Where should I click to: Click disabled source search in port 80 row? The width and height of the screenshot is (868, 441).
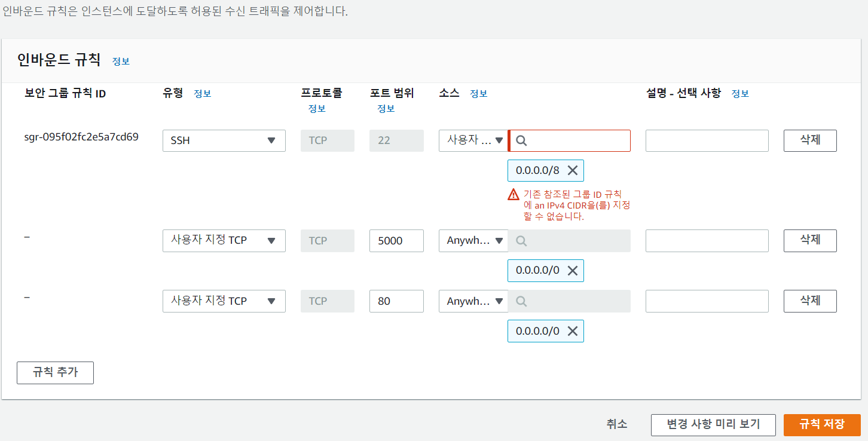click(569, 301)
